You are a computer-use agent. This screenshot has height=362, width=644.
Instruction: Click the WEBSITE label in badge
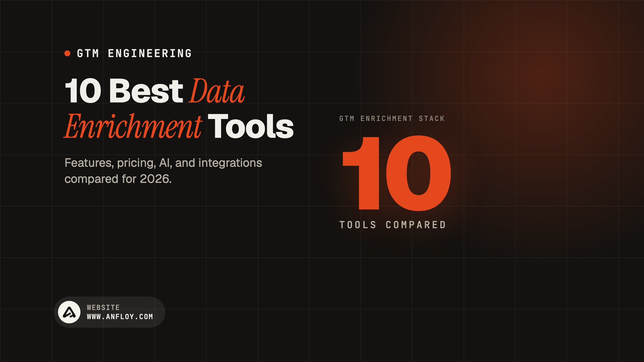coord(103,307)
